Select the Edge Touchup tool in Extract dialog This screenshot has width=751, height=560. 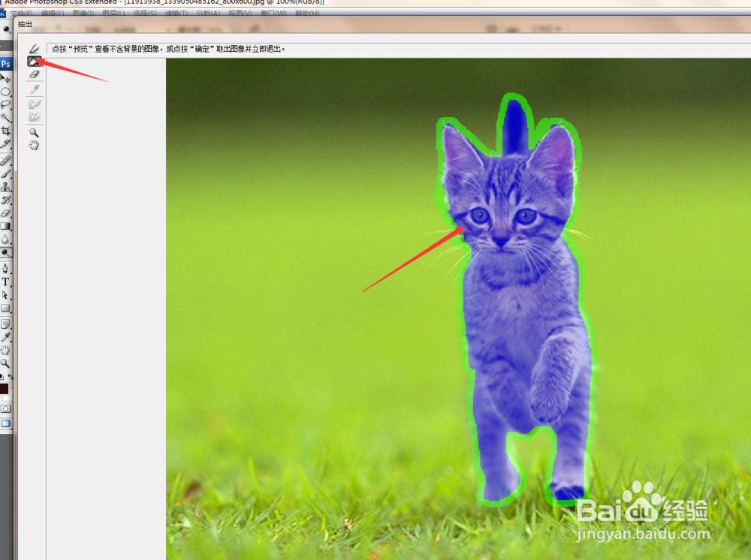click(x=34, y=117)
